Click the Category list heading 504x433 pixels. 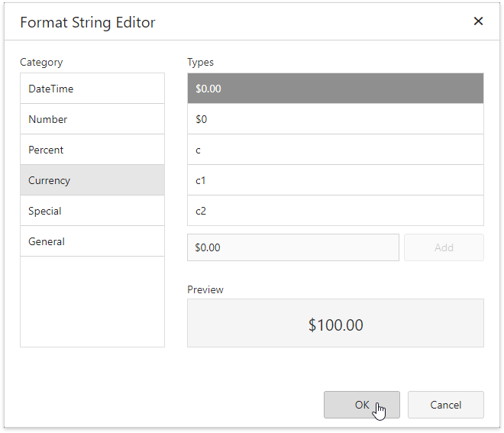(41, 62)
